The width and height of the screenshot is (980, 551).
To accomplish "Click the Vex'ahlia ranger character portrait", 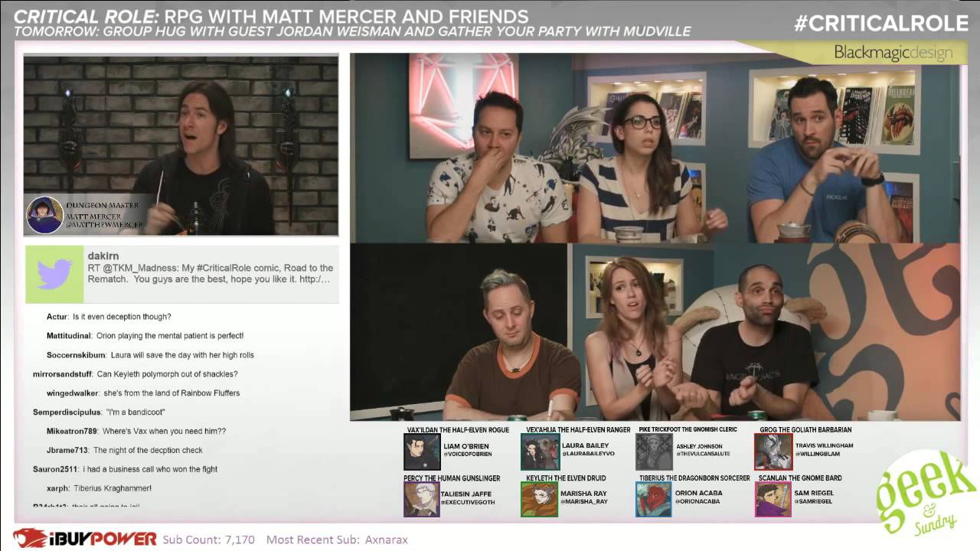I will tap(540, 452).
